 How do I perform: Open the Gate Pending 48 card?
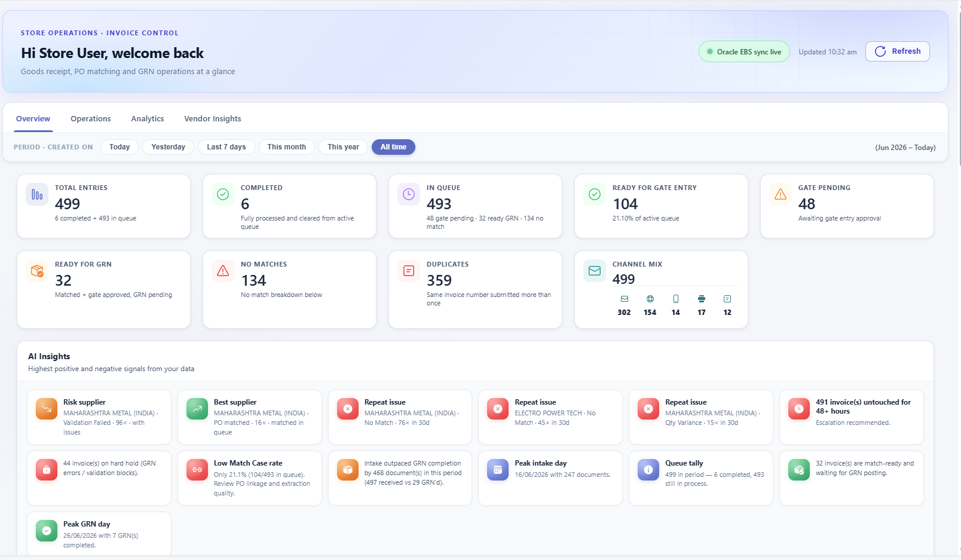pyautogui.click(x=847, y=206)
